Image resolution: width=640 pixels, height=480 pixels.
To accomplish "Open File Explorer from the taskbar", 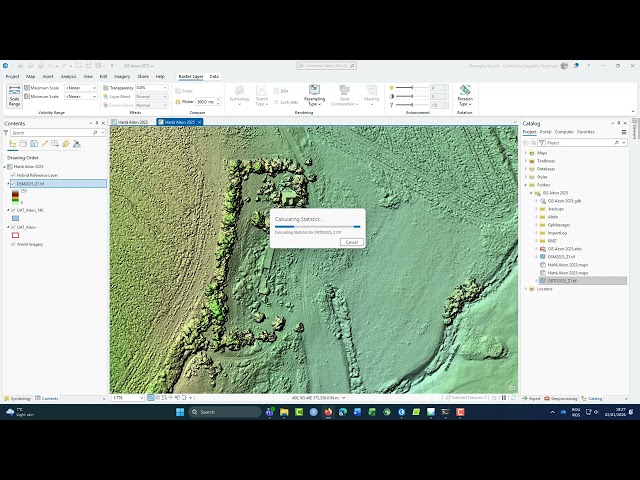I will point(284,412).
